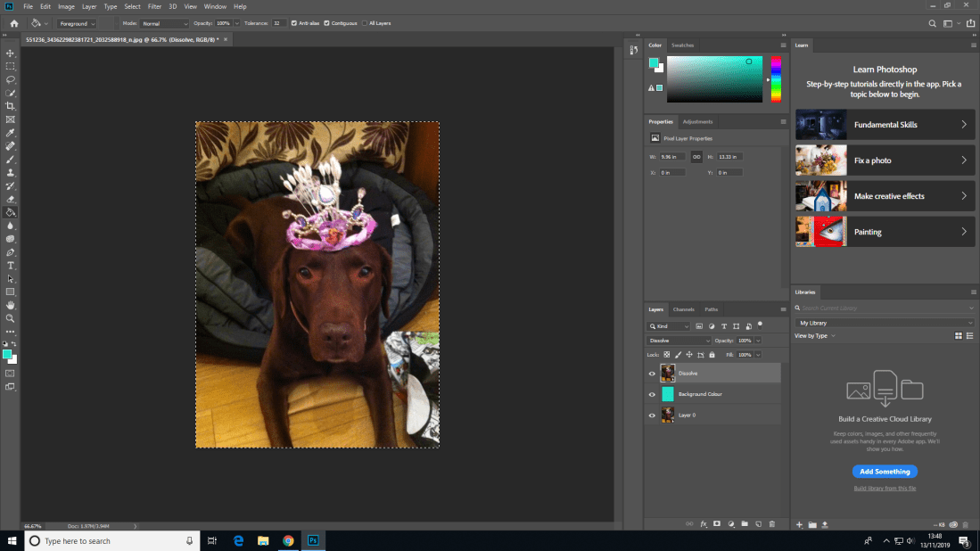Viewport: 980px width, 551px height.
Task: Select the Zoom tool in toolbar
Action: tap(11, 318)
